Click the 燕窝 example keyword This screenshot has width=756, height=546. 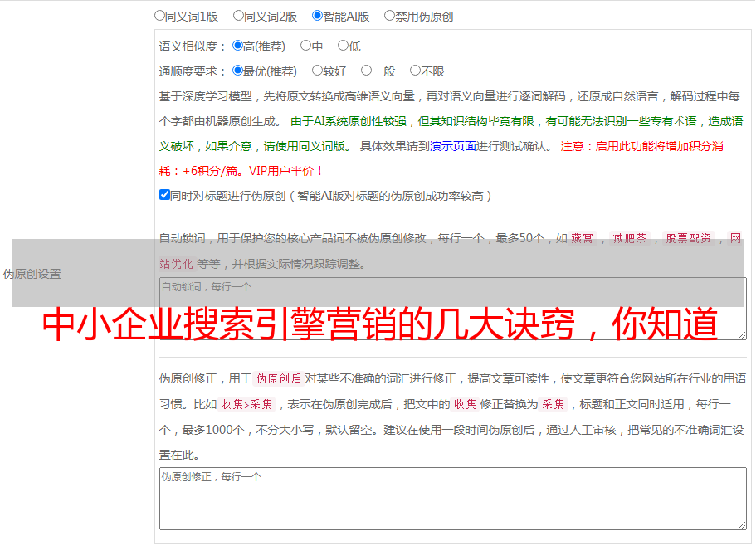click(x=582, y=238)
